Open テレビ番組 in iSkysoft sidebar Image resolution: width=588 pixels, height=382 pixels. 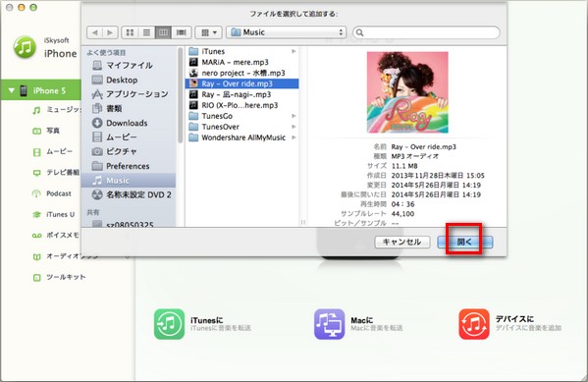pyautogui.click(x=56, y=173)
